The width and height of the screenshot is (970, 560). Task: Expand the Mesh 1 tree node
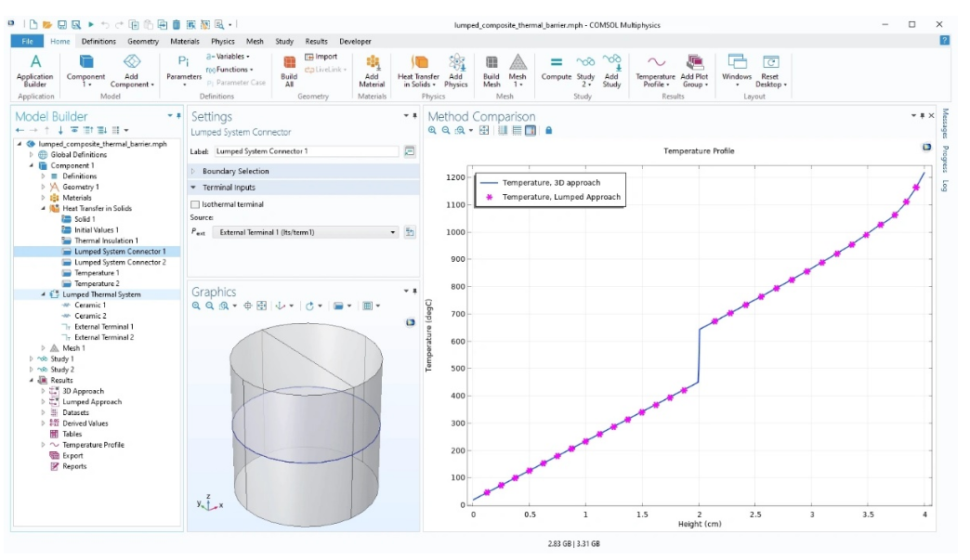44,348
